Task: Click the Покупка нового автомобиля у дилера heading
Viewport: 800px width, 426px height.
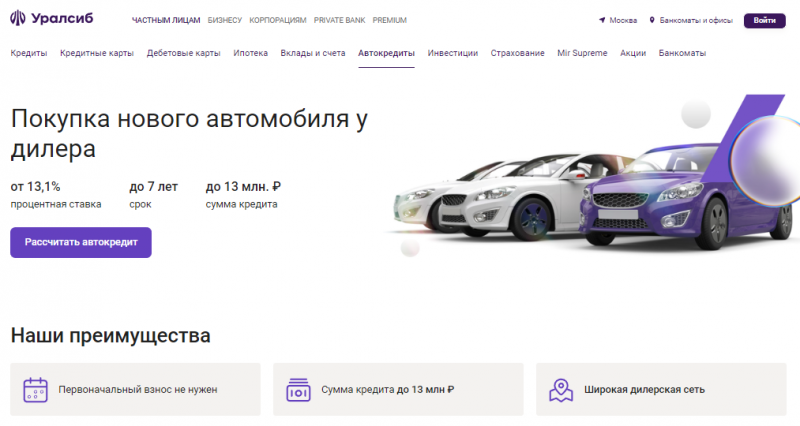Action: [x=189, y=134]
